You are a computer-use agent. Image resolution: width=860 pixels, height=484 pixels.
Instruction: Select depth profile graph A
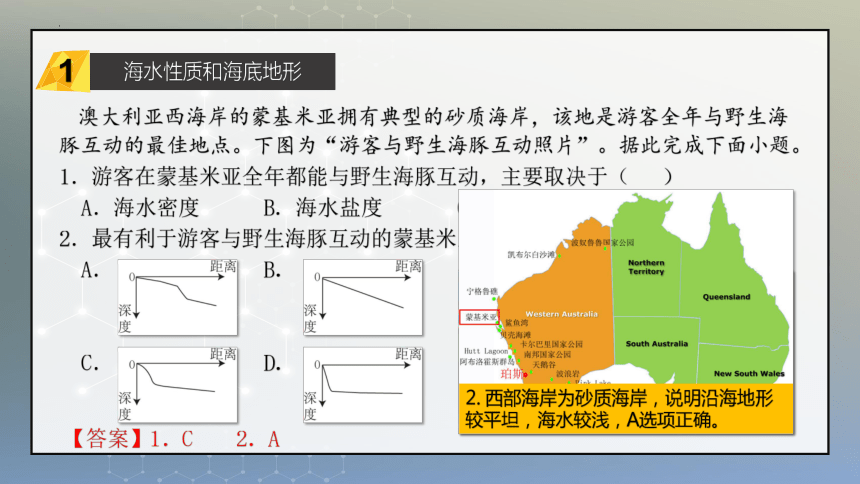pos(177,297)
